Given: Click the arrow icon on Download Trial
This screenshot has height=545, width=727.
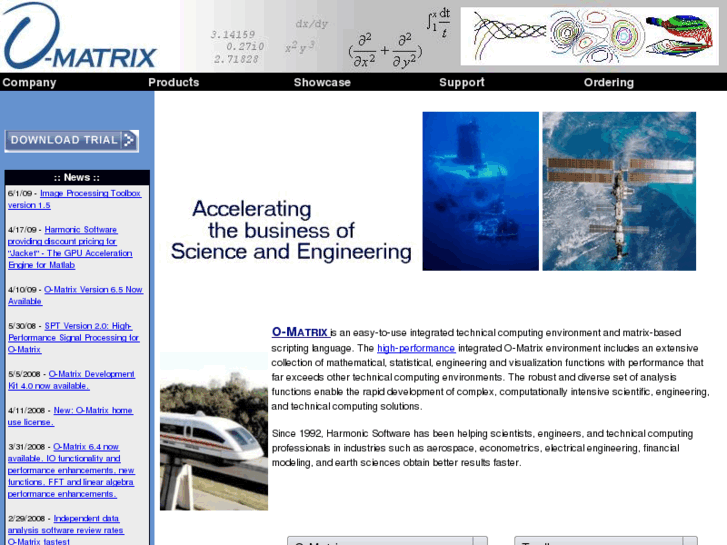Looking at the screenshot, I should pyautogui.click(x=129, y=140).
